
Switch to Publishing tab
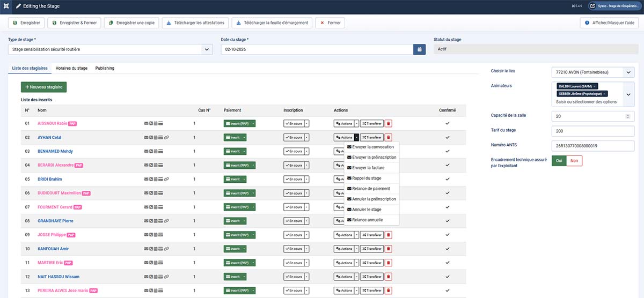coord(105,68)
